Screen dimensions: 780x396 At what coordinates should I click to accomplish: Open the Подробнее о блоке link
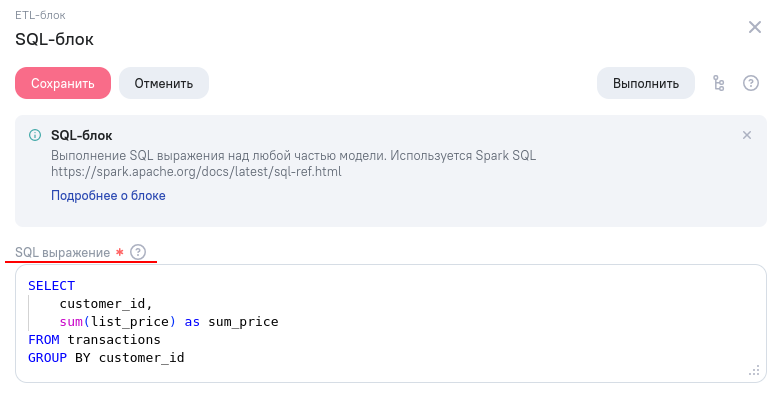pos(108,196)
